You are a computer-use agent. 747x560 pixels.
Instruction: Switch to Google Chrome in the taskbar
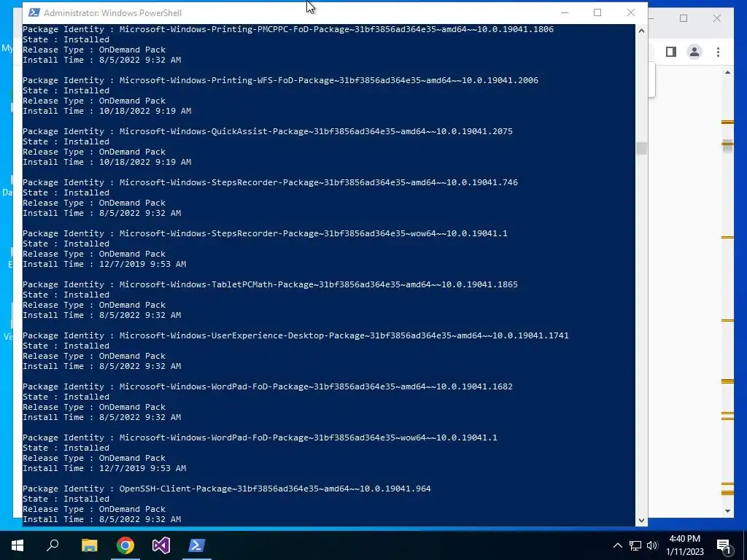point(125,545)
